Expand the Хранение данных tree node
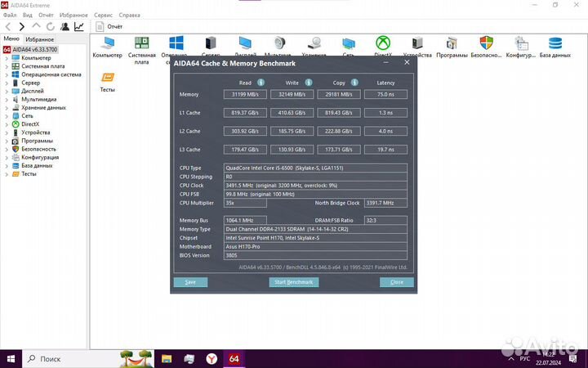 pos(7,108)
